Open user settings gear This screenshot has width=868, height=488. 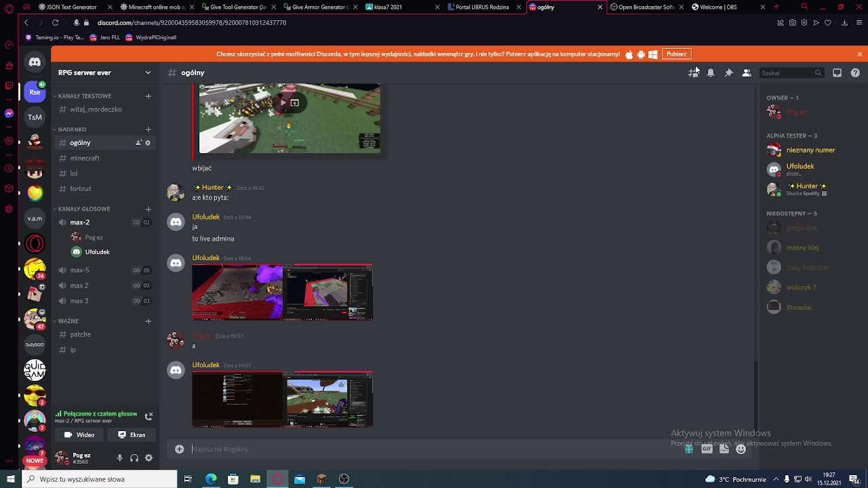(149, 458)
